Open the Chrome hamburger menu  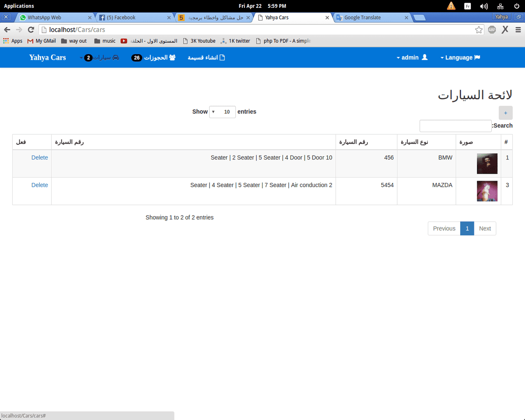click(x=518, y=30)
